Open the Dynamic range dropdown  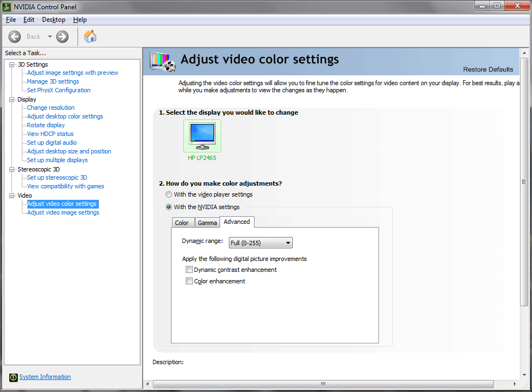(x=261, y=243)
